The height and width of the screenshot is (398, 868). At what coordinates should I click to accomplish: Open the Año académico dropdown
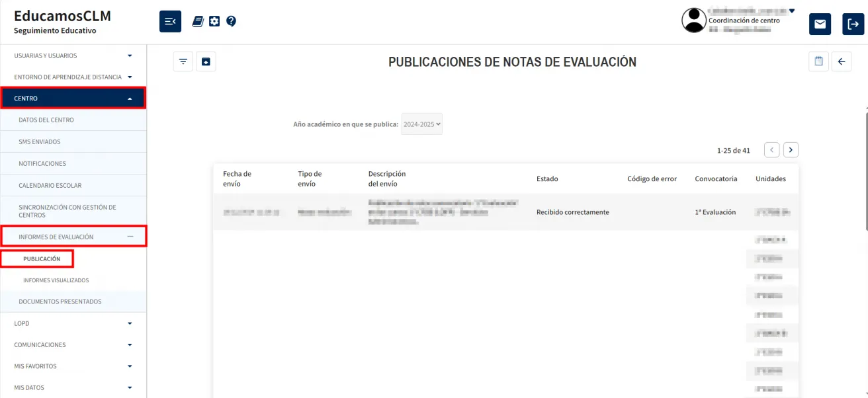tap(421, 123)
